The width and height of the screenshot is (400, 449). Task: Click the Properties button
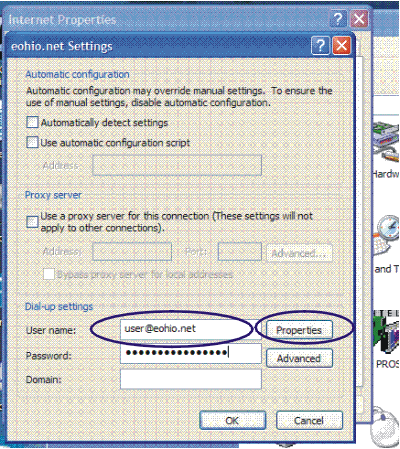[299, 330]
